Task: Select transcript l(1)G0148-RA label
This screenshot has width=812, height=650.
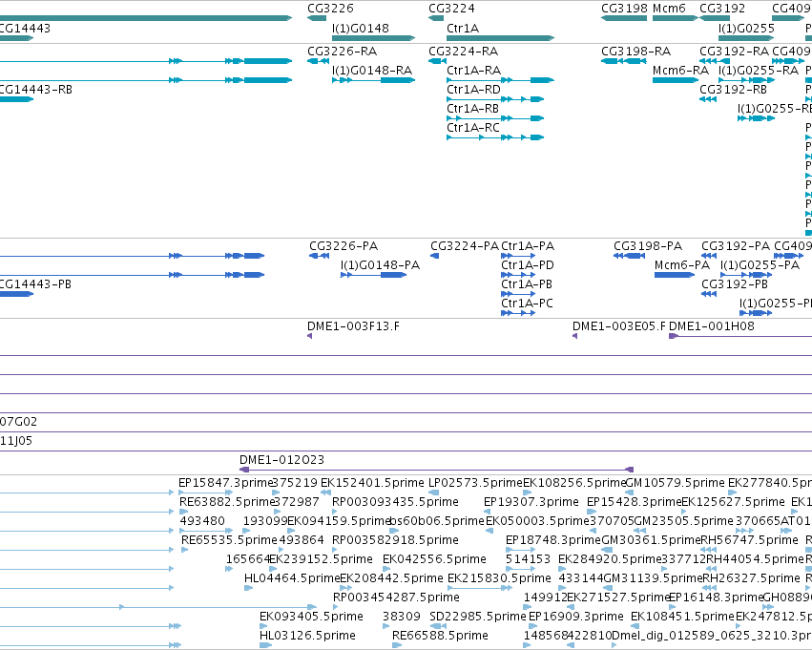Action: point(372,70)
